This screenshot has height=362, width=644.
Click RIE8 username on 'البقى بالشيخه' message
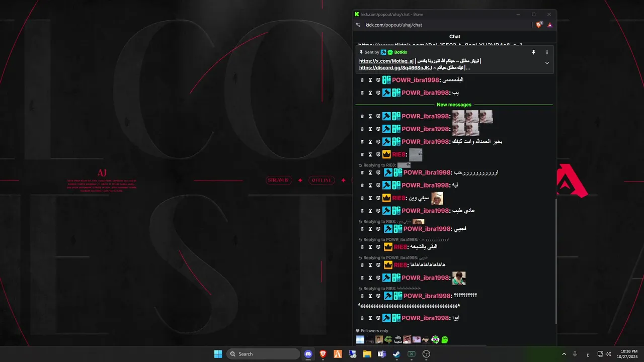pos(400,247)
